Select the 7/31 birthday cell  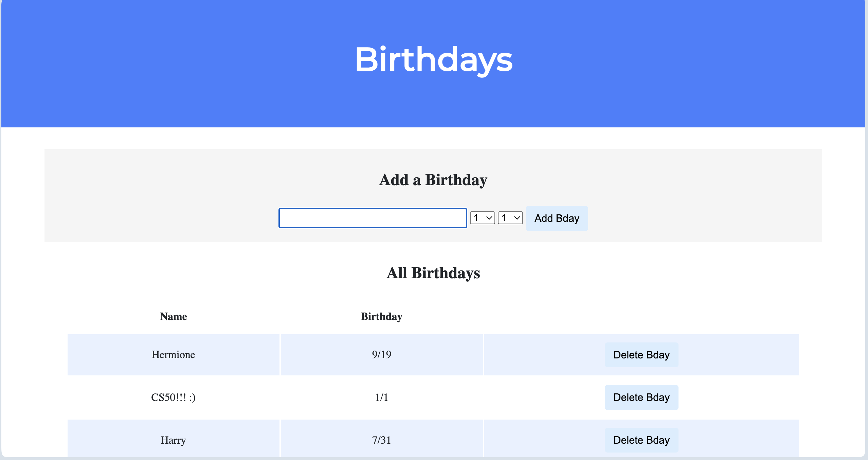381,440
